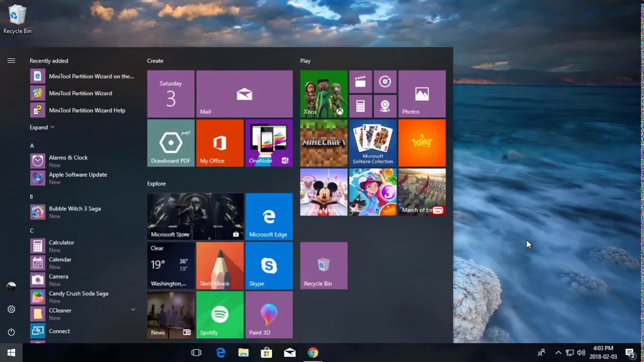The image size is (644, 362).
Task: Select the Explore group header
Action: (156, 184)
